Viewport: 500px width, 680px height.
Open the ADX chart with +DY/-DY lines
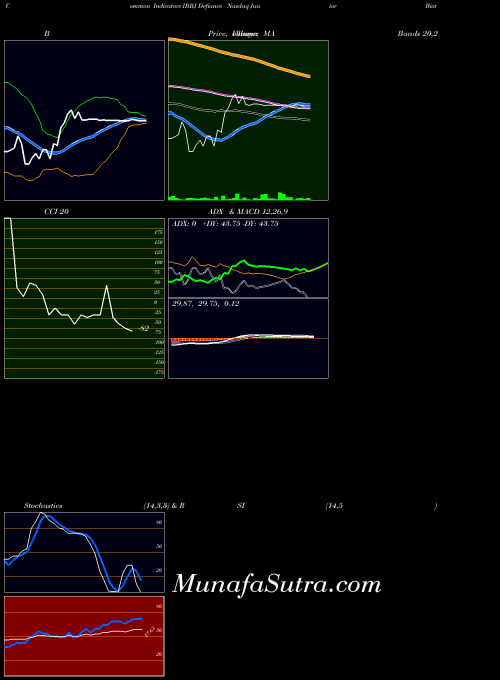click(248, 258)
